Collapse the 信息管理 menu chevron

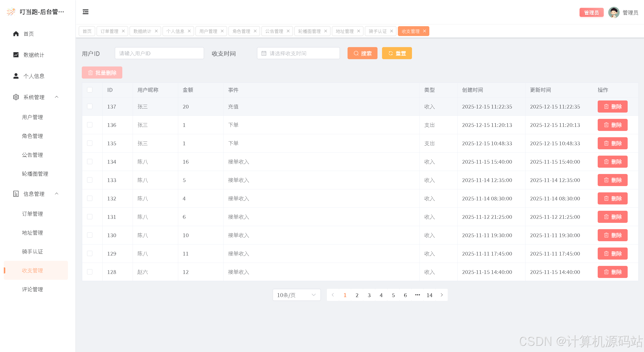tap(57, 194)
